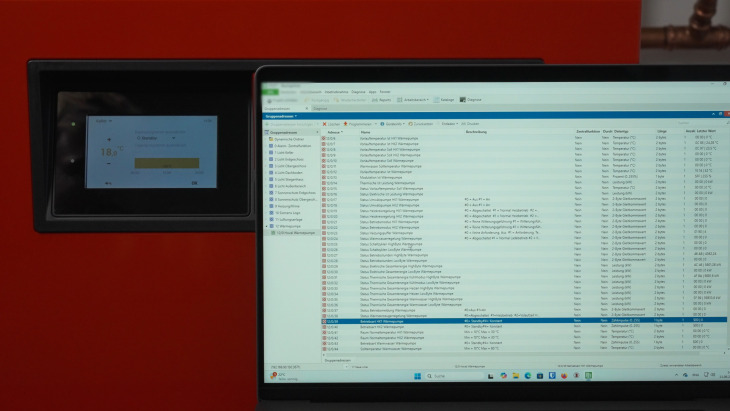Click the Name column header

(366, 132)
